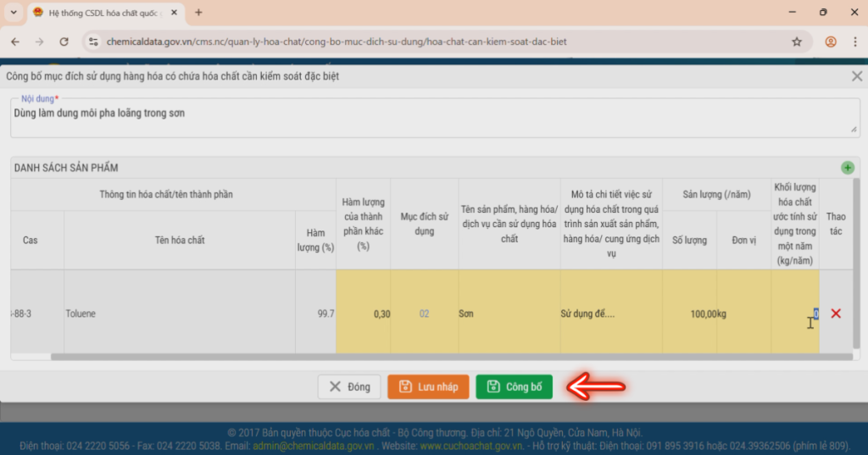The height and width of the screenshot is (455, 868).
Task: Go back to previous page
Action: [15, 42]
